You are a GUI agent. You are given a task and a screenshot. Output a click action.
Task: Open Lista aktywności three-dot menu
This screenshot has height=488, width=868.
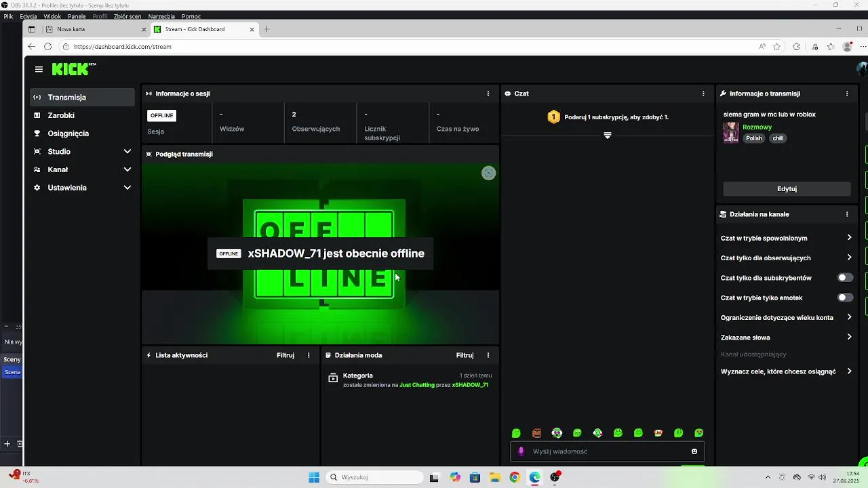(309, 355)
